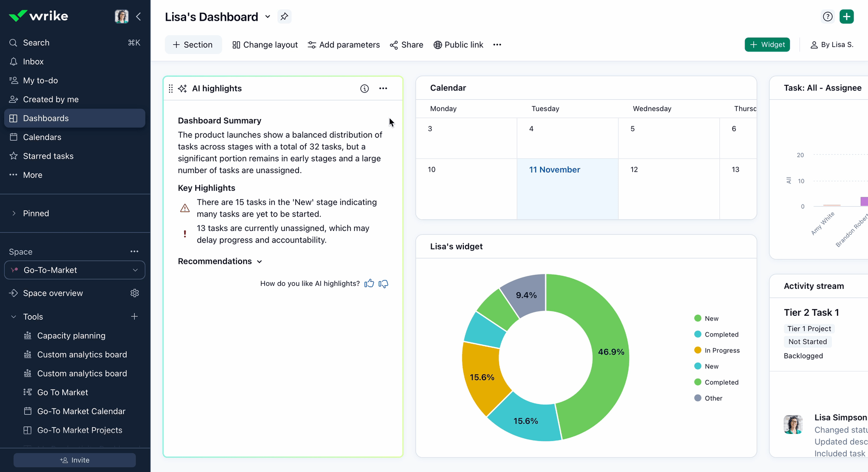Open the help question mark icon
Image resolution: width=868 pixels, height=472 pixels.
[x=827, y=17]
